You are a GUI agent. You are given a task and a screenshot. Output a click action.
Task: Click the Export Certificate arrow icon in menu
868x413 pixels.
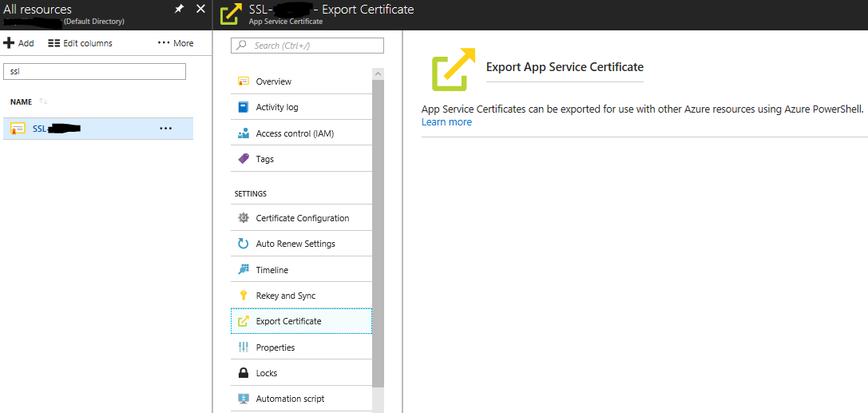click(x=243, y=321)
